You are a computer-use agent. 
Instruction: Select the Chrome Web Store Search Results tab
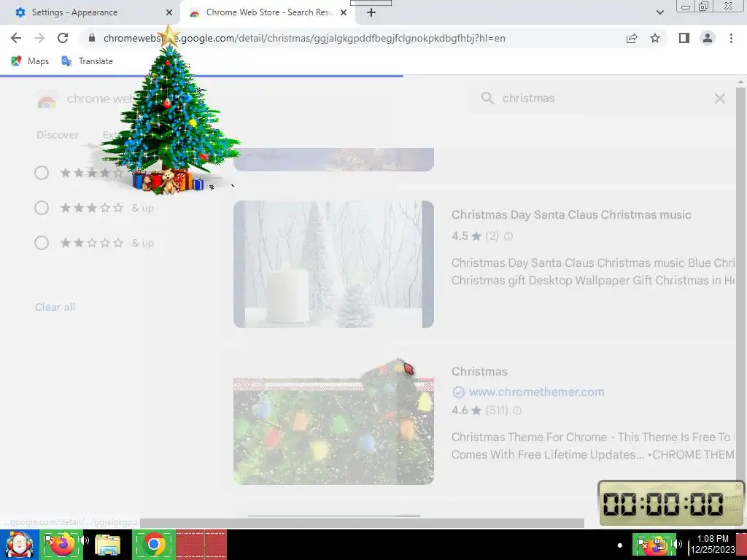269,12
